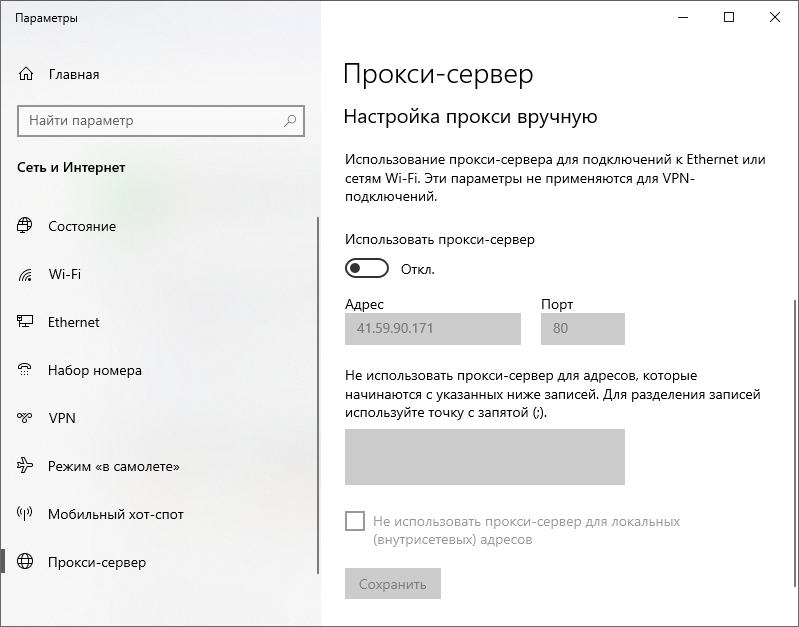Click the dial-up icon for Набор номера
This screenshot has height=627, width=799.
(24, 370)
